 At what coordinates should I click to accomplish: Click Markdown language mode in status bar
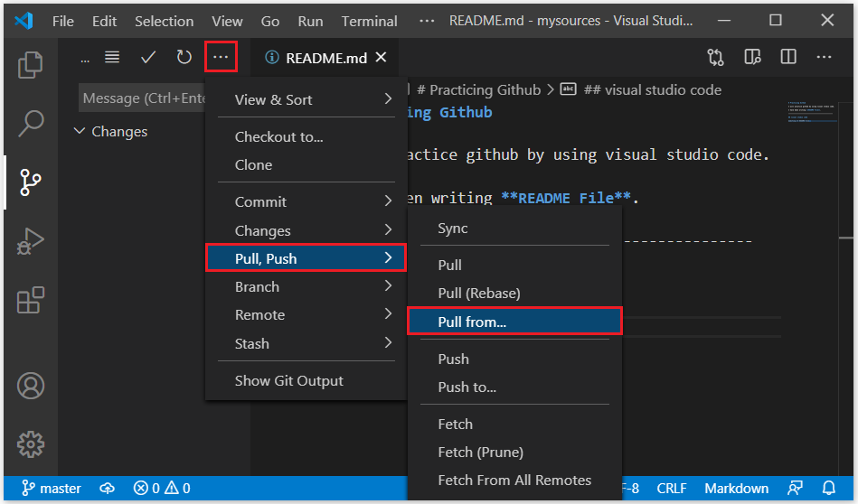[737, 488]
